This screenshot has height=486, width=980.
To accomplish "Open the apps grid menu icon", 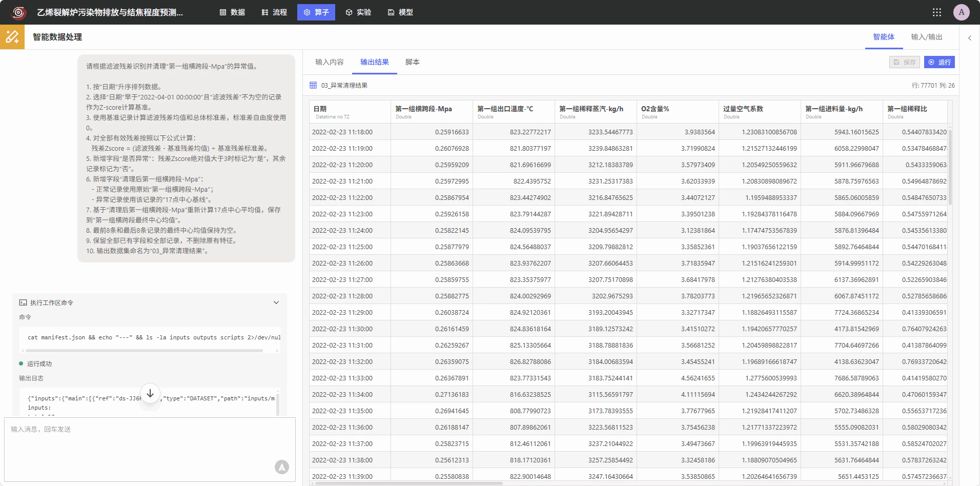I will 937,12.
